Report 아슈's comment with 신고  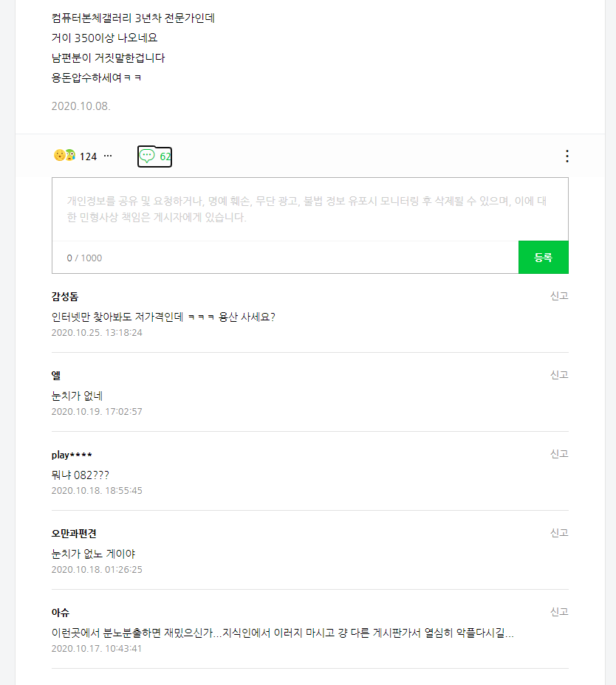click(559, 612)
